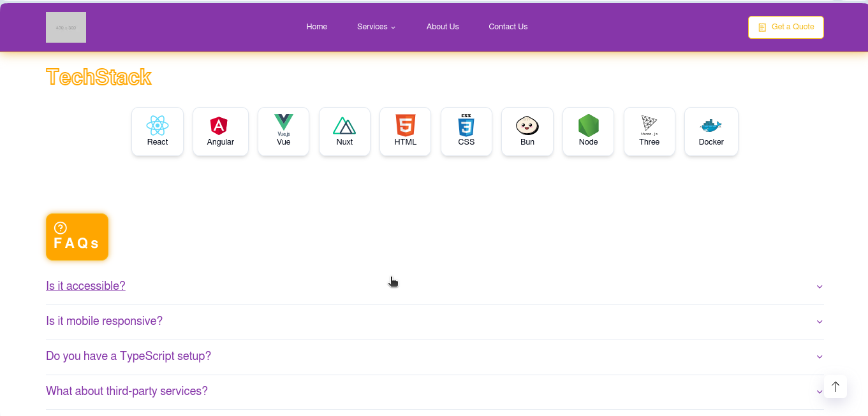The image size is (868, 416).
Task: Click the Bun mascot icon
Action: click(x=527, y=125)
